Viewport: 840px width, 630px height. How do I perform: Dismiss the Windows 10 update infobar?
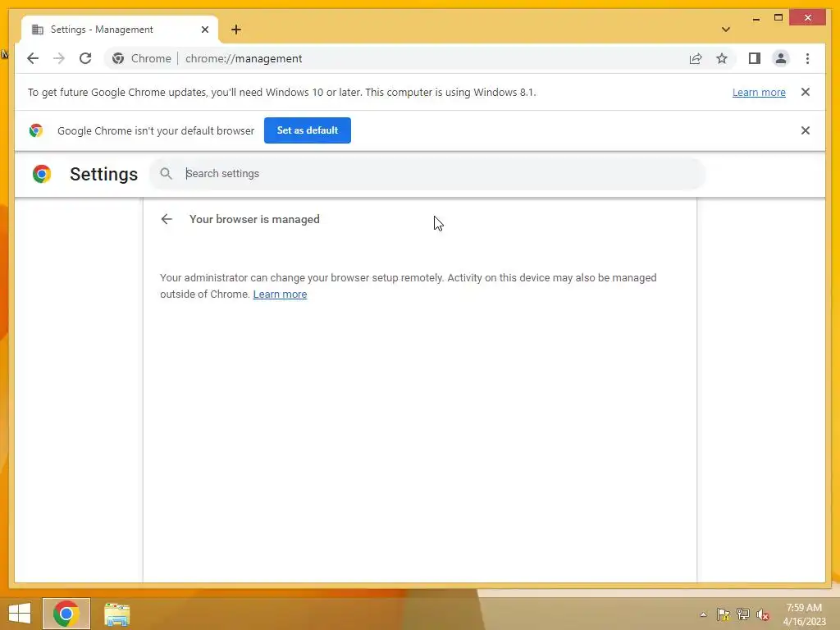tap(806, 92)
